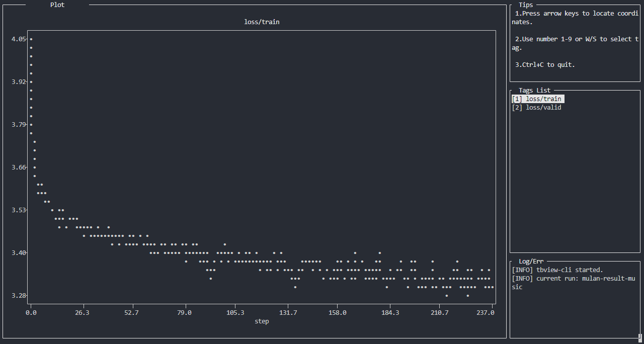Click the 3.28 y-axis value
Screen dimensions: 644x344
[19, 296]
